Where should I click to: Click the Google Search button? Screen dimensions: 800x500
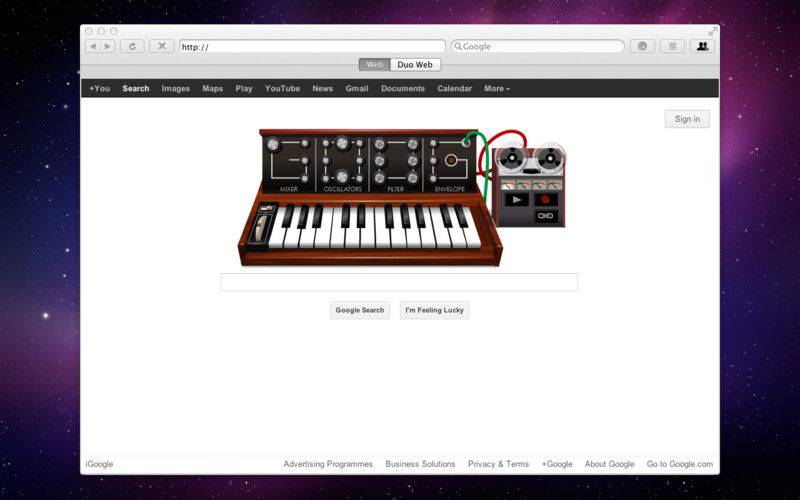pyautogui.click(x=360, y=310)
